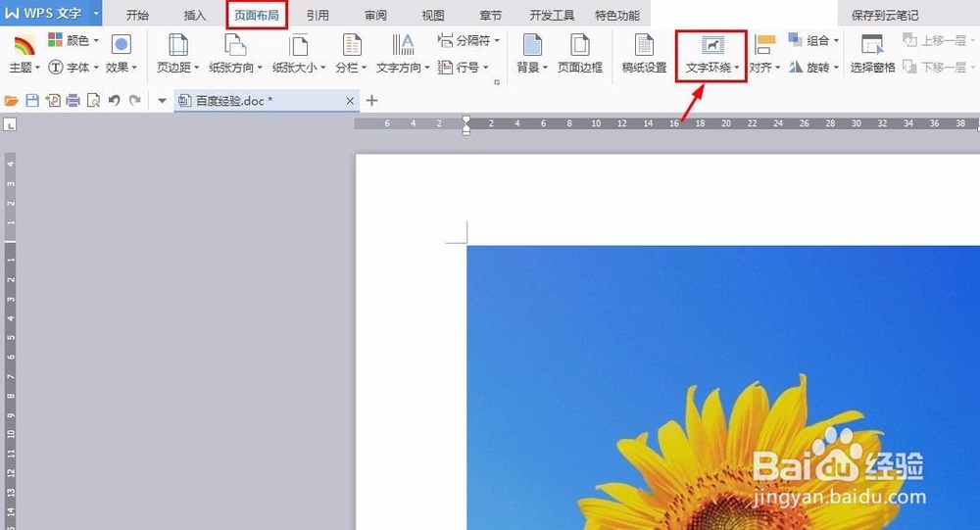Click the 行号 line numbers icon

coord(445,67)
